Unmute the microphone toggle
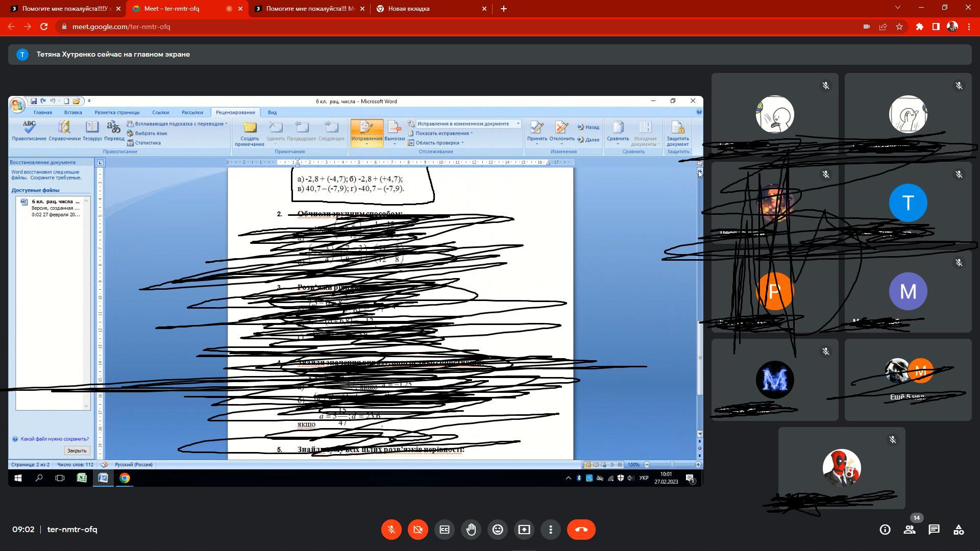Viewport: 980px width, 551px height. coord(391,530)
